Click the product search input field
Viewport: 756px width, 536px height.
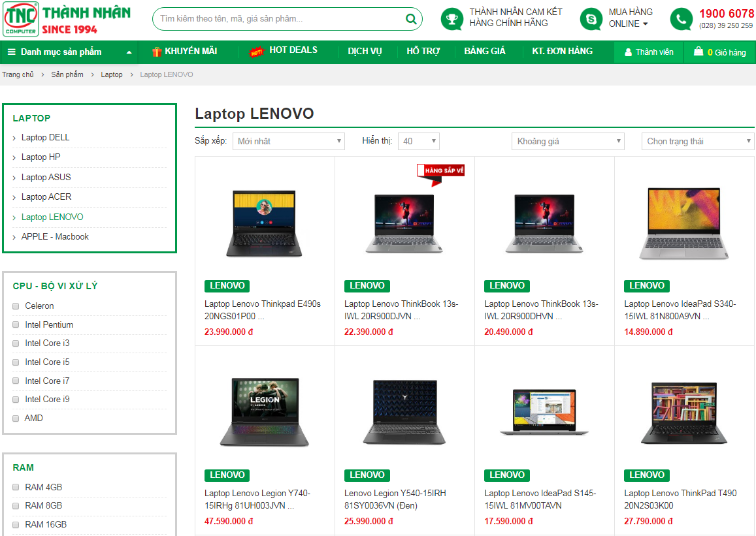[x=280, y=19]
